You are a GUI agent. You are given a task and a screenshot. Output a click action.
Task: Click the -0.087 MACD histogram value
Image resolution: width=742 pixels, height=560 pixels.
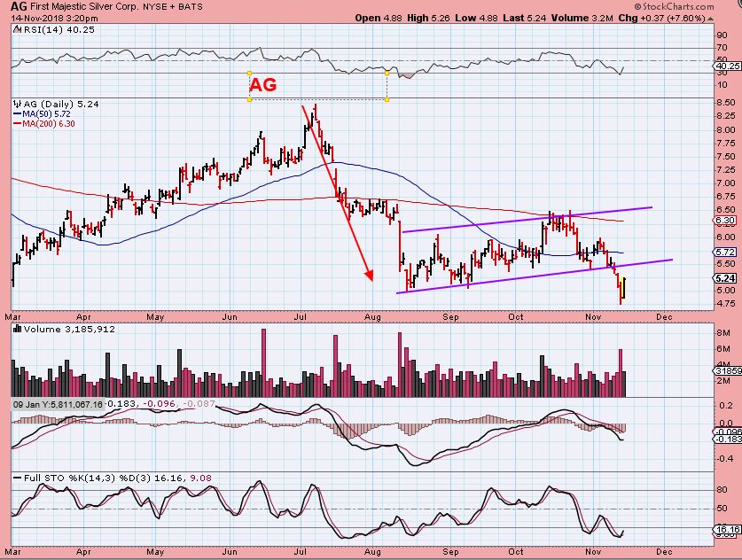pyautogui.click(x=199, y=404)
